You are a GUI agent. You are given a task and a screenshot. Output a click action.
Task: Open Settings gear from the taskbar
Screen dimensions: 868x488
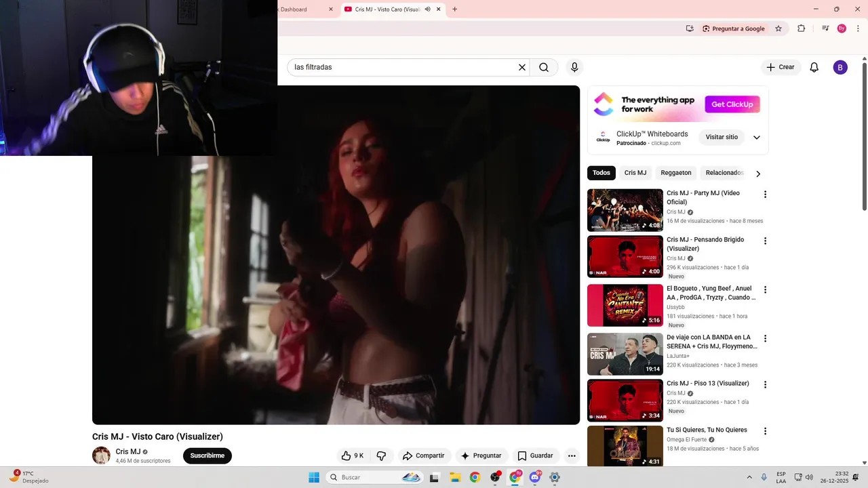point(555,477)
